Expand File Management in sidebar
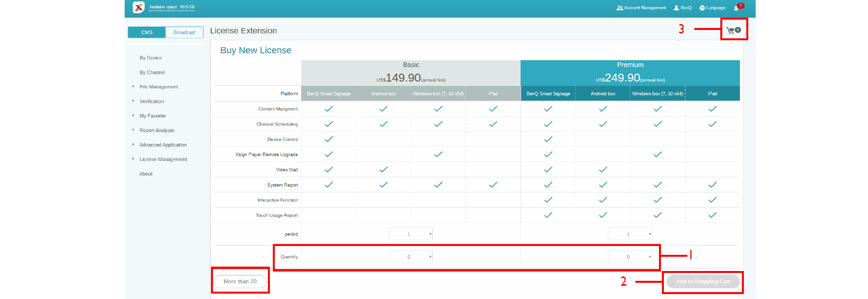Viewport: 868px width, 299px height. [158, 87]
